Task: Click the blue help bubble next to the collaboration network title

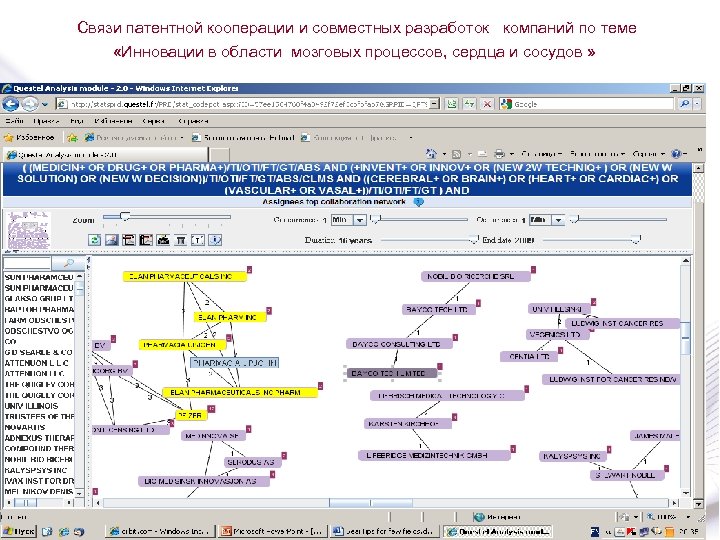Action: pos(418,202)
